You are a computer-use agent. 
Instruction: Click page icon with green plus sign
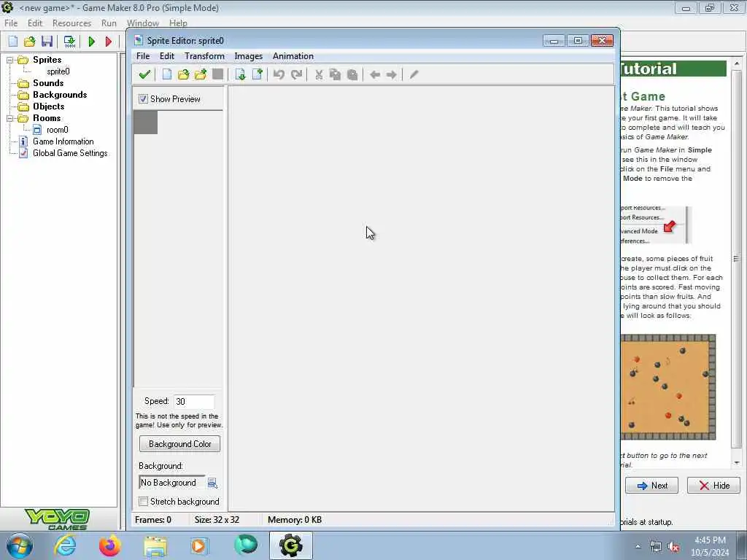tap(258, 74)
